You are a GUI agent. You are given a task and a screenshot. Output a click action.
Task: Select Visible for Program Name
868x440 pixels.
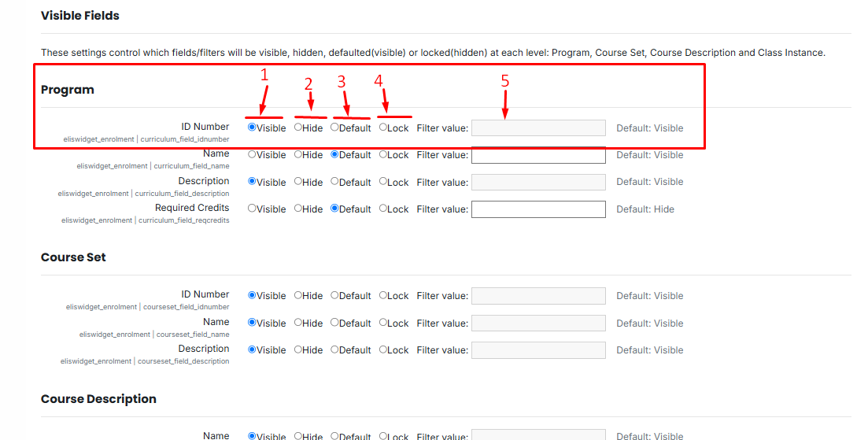coord(252,154)
